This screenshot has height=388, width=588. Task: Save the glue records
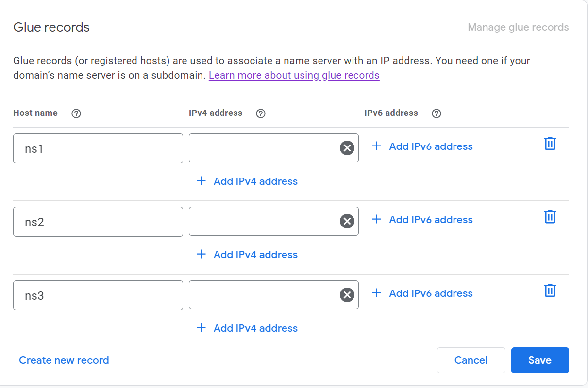[x=539, y=360]
